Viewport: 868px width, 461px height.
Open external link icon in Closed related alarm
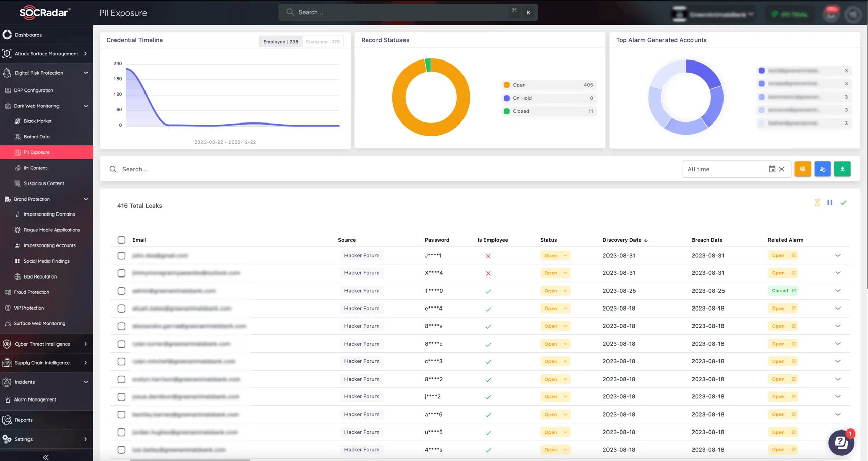click(793, 291)
